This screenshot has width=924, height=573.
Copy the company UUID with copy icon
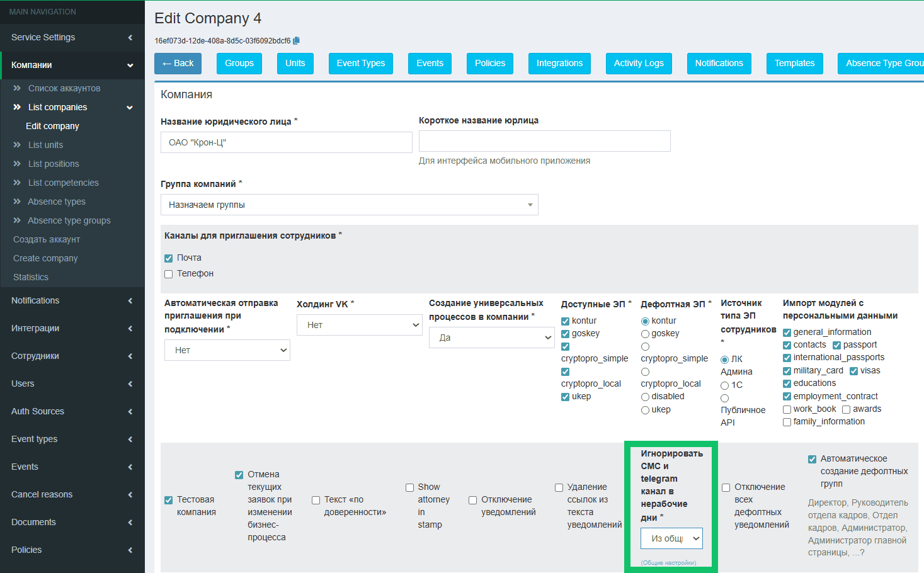pos(297,41)
